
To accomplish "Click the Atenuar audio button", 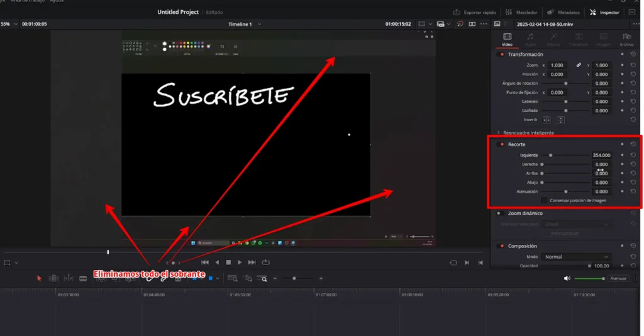I will click(x=618, y=279).
